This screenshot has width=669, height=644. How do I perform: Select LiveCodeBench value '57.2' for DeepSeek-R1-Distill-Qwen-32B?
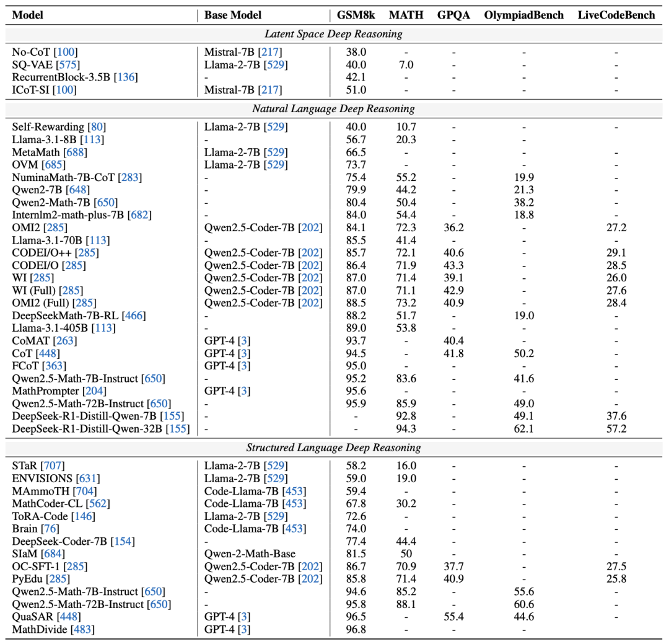coord(616,429)
